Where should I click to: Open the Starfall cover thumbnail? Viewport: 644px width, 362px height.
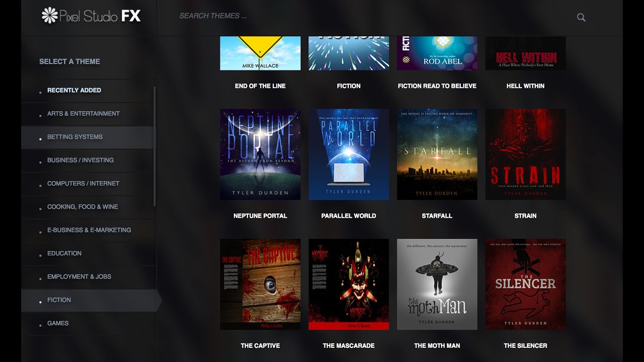[437, 154]
